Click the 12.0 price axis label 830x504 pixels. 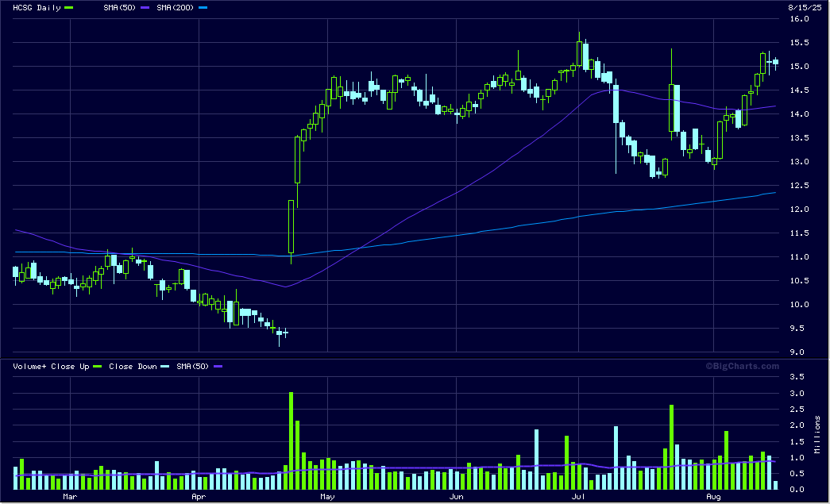(799, 210)
